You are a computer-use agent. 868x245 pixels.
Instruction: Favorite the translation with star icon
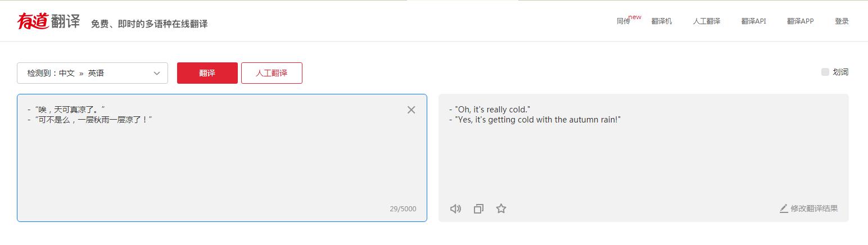501,209
